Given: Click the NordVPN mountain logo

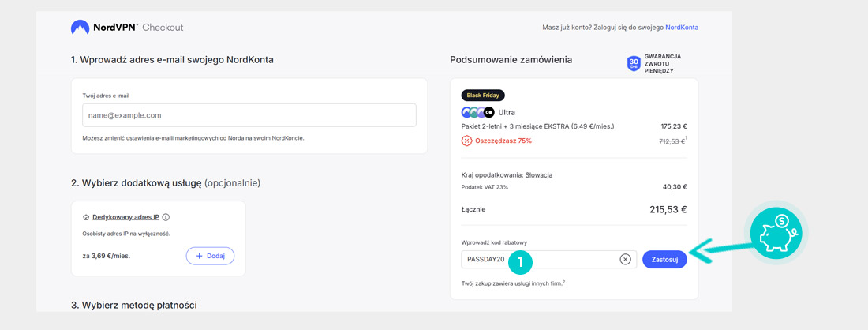Looking at the screenshot, I should [x=80, y=28].
